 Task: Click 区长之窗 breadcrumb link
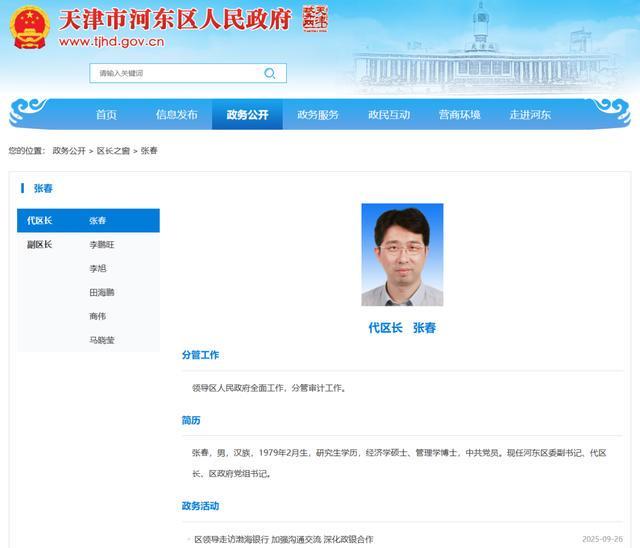pos(113,151)
